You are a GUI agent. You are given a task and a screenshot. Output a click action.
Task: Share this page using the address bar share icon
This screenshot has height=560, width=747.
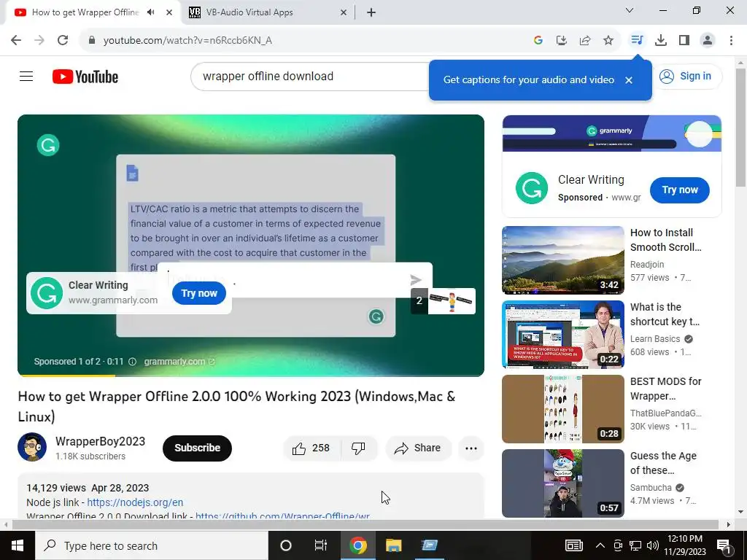[585, 41]
